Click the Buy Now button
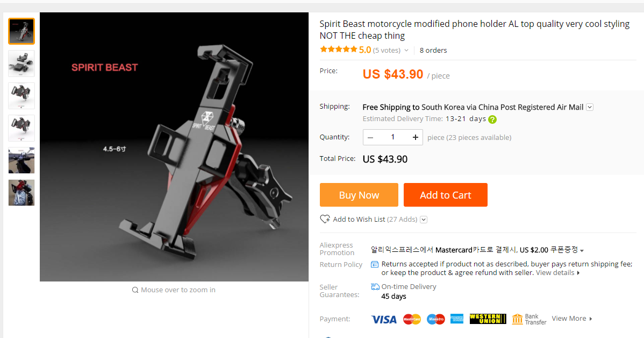Viewport: 644px width, 338px height. point(359,195)
